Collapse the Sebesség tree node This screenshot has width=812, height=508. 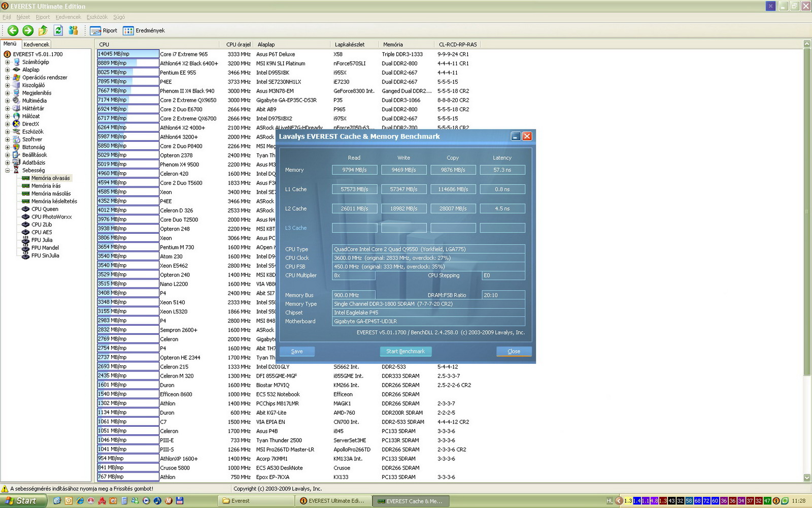click(8, 170)
